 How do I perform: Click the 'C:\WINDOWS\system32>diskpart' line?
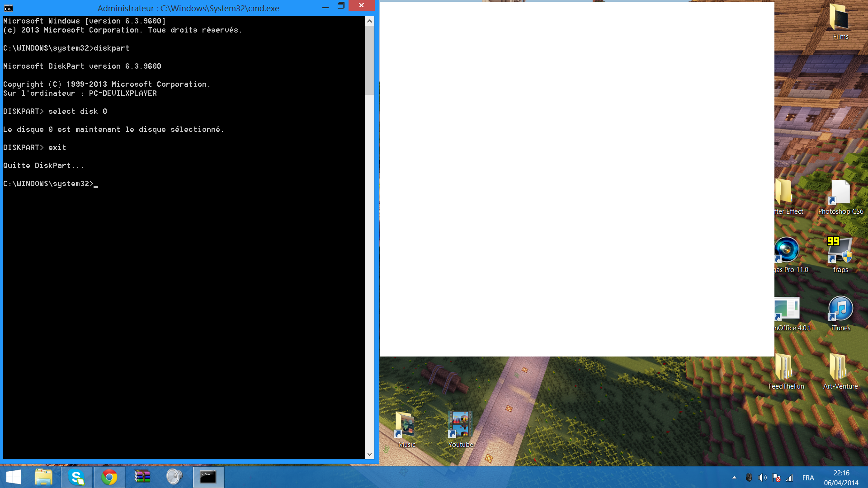point(66,48)
